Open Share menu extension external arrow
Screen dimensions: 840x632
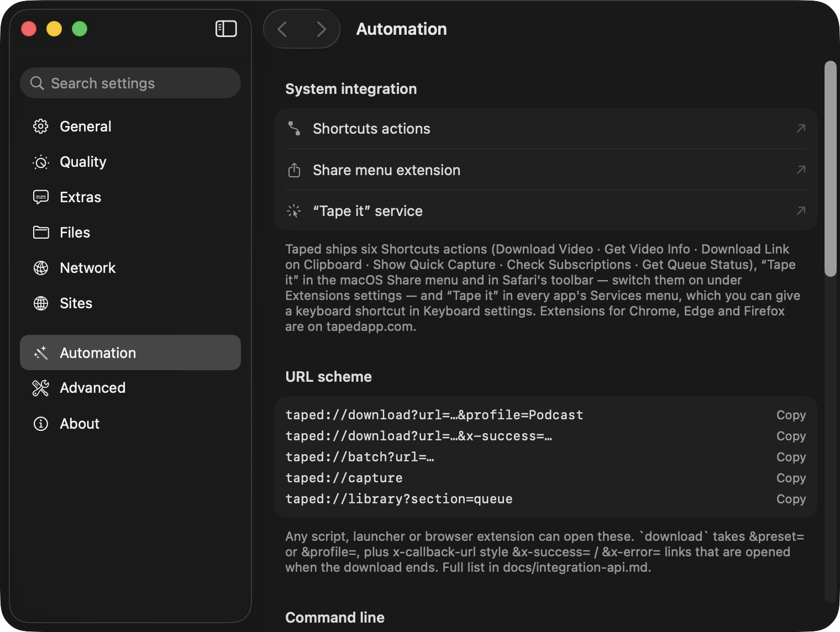click(801, 170)
